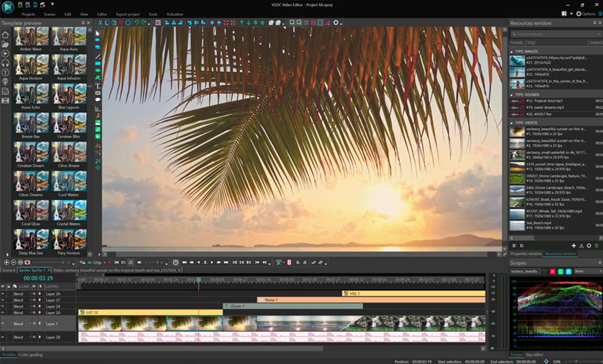Open the Export project menu
Image resolution: width=603 pixels, height=364 pixels.
128,14
